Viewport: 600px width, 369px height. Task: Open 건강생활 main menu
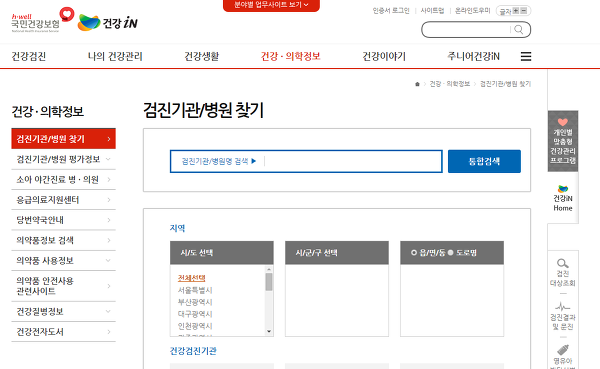(202, 56)
